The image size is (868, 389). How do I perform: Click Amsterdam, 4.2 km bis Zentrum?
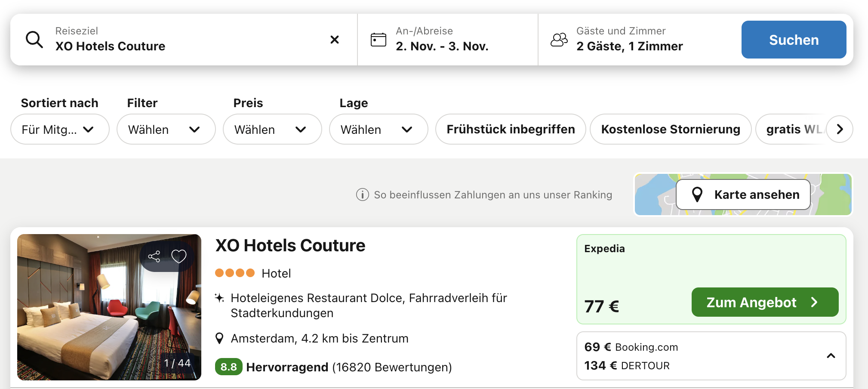320,339
